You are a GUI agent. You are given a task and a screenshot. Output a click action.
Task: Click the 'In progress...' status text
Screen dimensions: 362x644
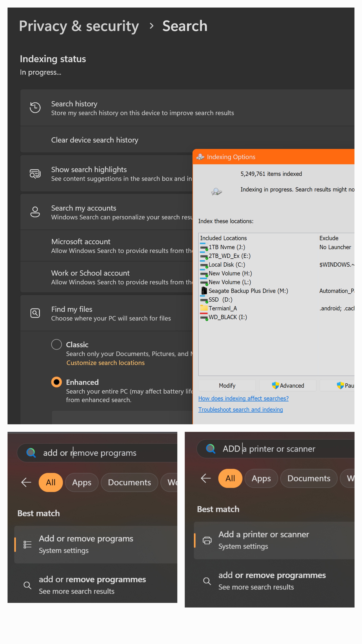tap(40, 72)
